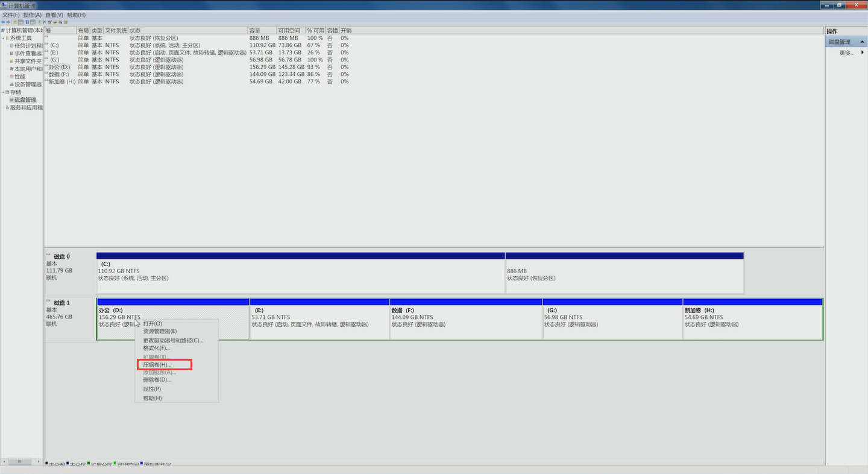Click the icon beside 共享文件夹
The width and height of the screenshot is (868, 474).
coord(11,61)
